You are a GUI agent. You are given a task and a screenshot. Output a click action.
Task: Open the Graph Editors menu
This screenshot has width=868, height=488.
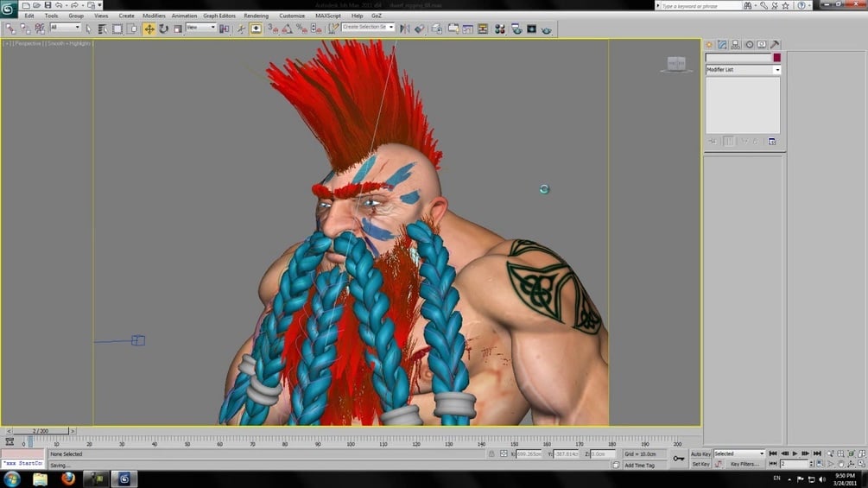[x=219, y=16]
